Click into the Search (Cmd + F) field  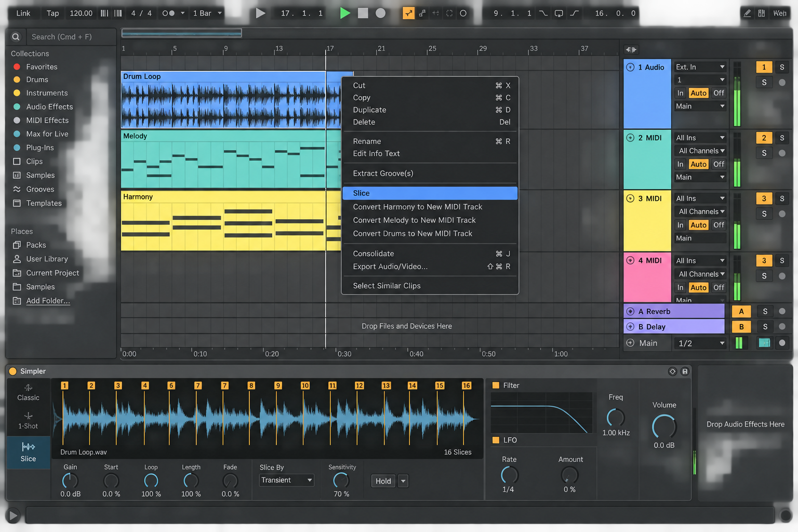[x=71, y=37]
